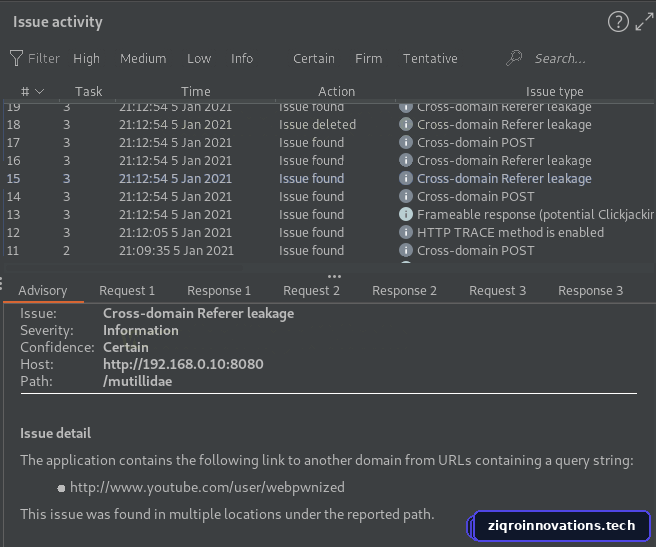The image size is (656, 547).
Task: Click the horizontal scrollbar under the issue table
Action: [x=123, y=268]
